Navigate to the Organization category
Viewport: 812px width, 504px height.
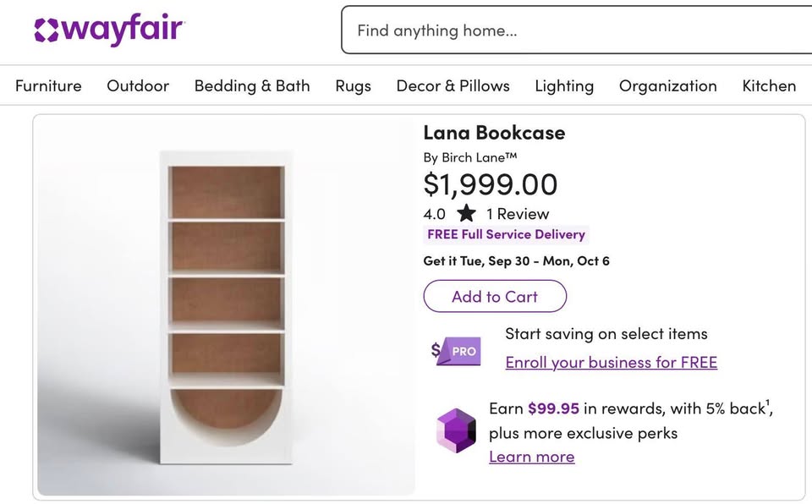[667, 86]
